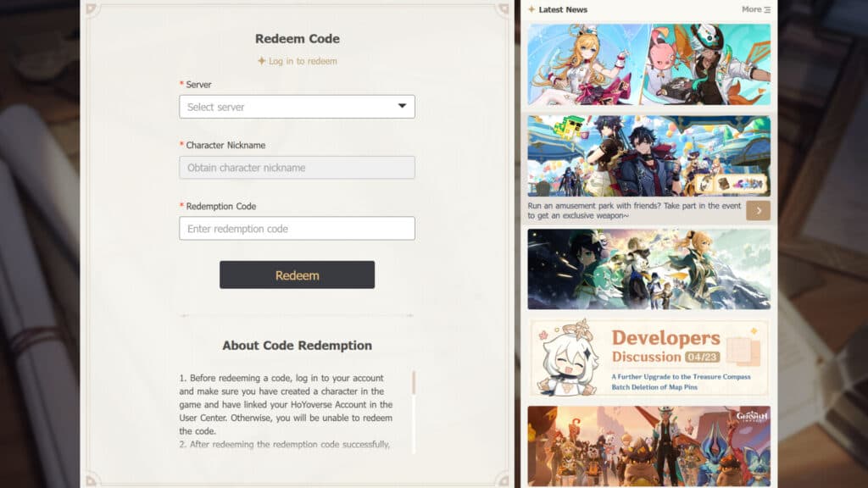
Task: Open the hamburger icon next to More
Action: coord(765,9)
